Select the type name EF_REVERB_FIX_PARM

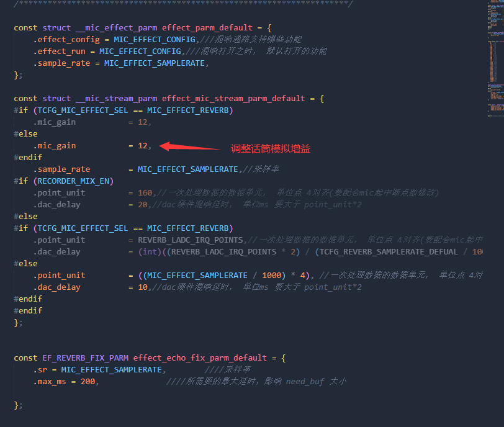(x=85, y=358)
